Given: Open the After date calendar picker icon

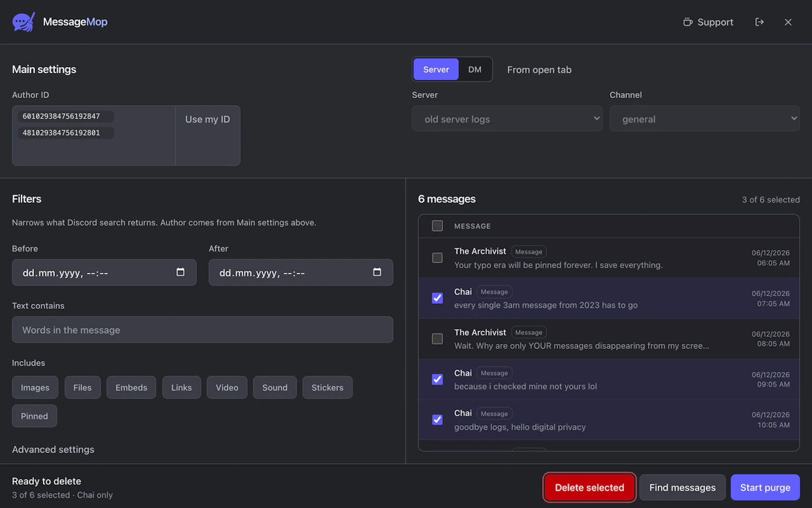Looking at the screenshot, I should pos(377,272).
